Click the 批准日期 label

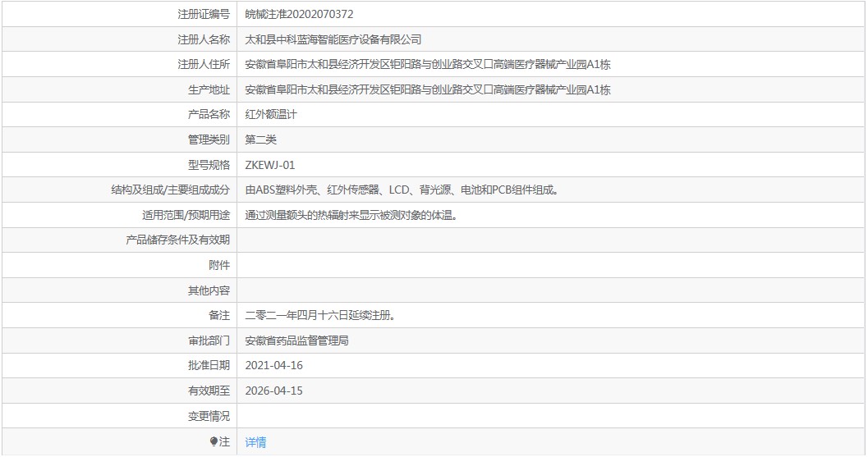[x=209, y=366]
